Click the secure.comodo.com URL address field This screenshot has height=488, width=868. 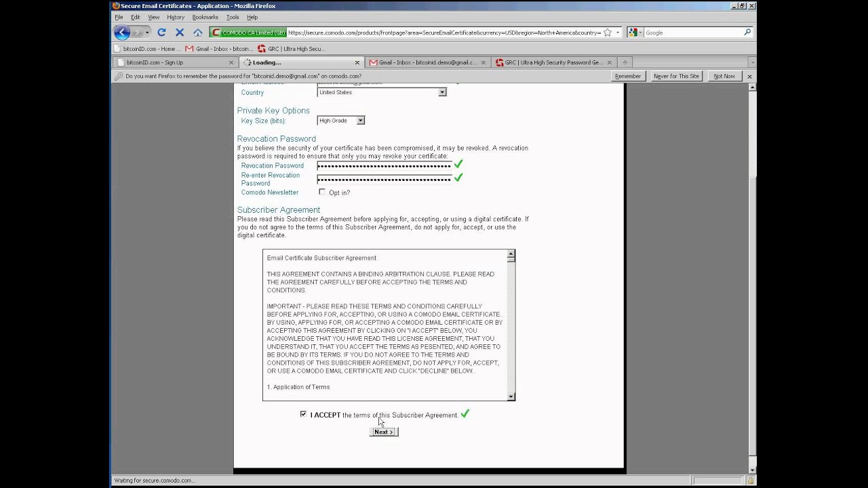click(x=444, y=33)
